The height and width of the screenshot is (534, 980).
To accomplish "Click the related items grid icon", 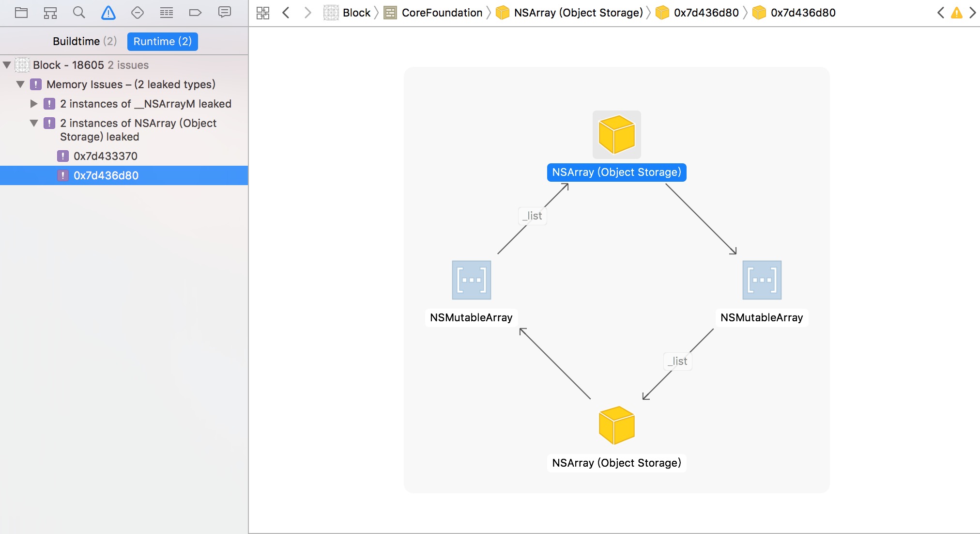I will pos(263,13).
